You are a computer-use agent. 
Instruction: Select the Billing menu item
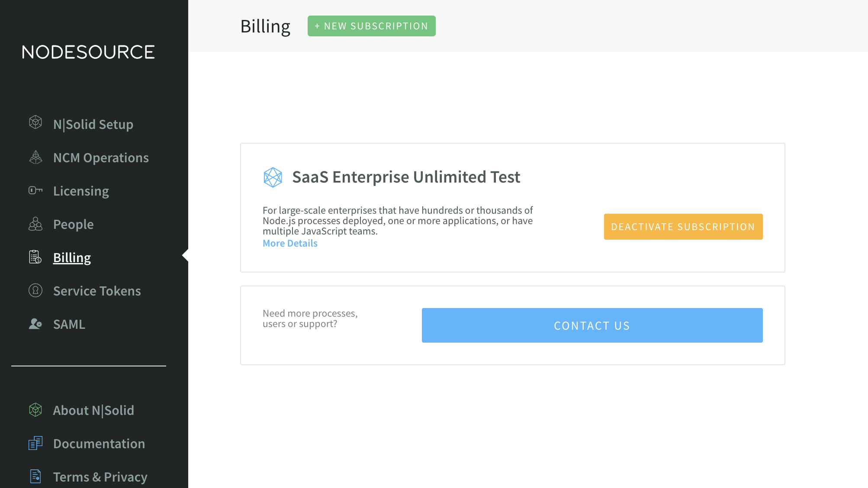tap(72, 257)
